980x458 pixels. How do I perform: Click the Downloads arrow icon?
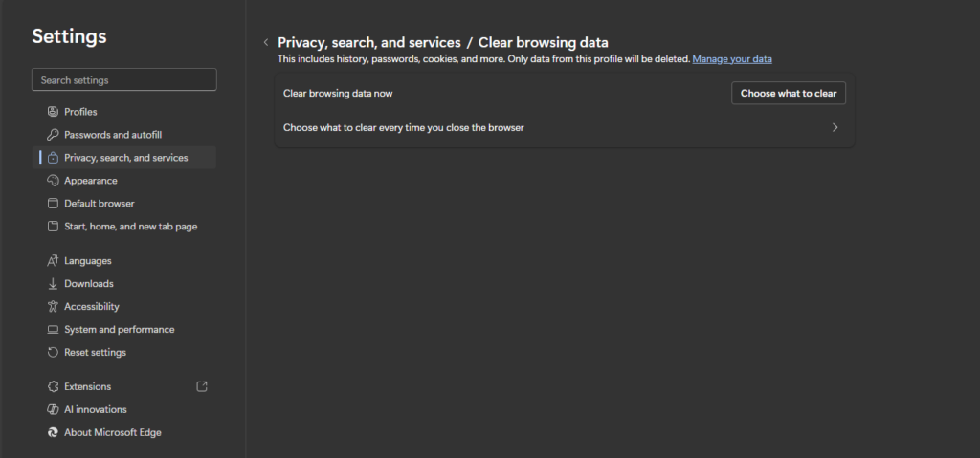pos(54,284)
